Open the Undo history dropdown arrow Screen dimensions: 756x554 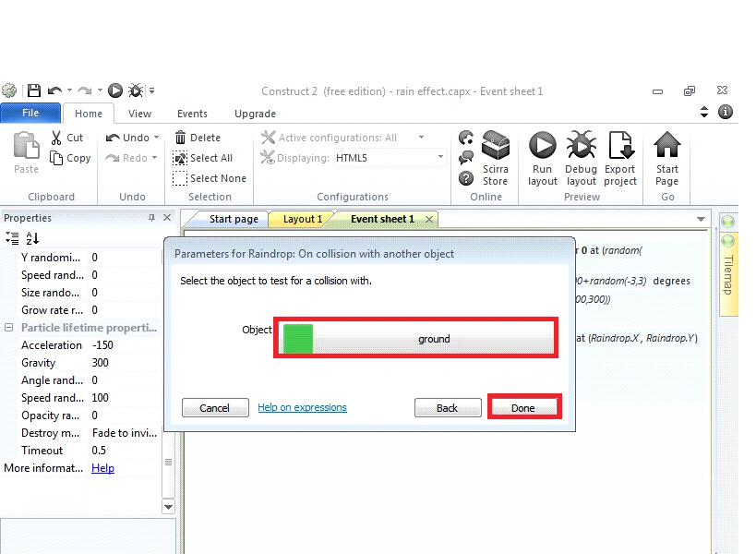pyautogui.click(x=156, y=138)
